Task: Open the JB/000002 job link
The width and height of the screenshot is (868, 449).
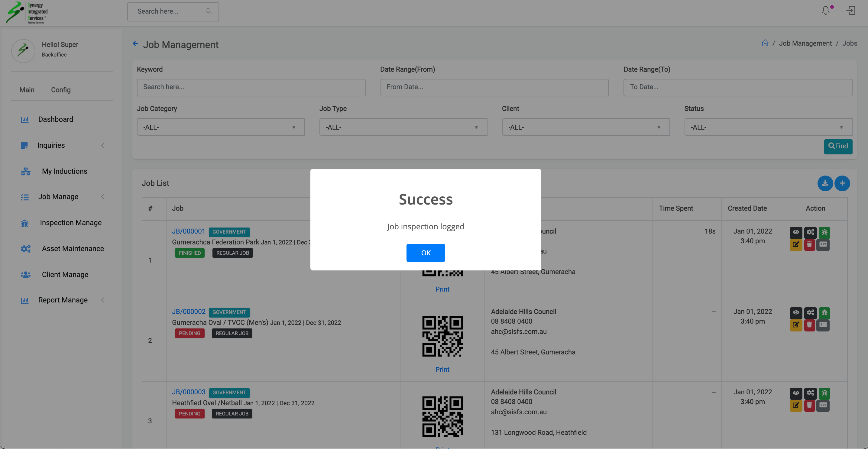Action: point(188,312)
